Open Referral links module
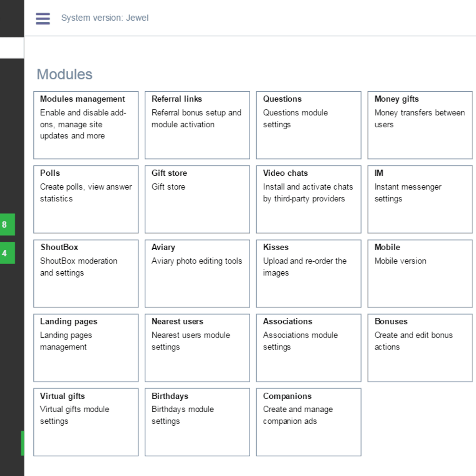The width and height of the screenshot is (476, 476). pyautogui.click(x=198, y=125)
